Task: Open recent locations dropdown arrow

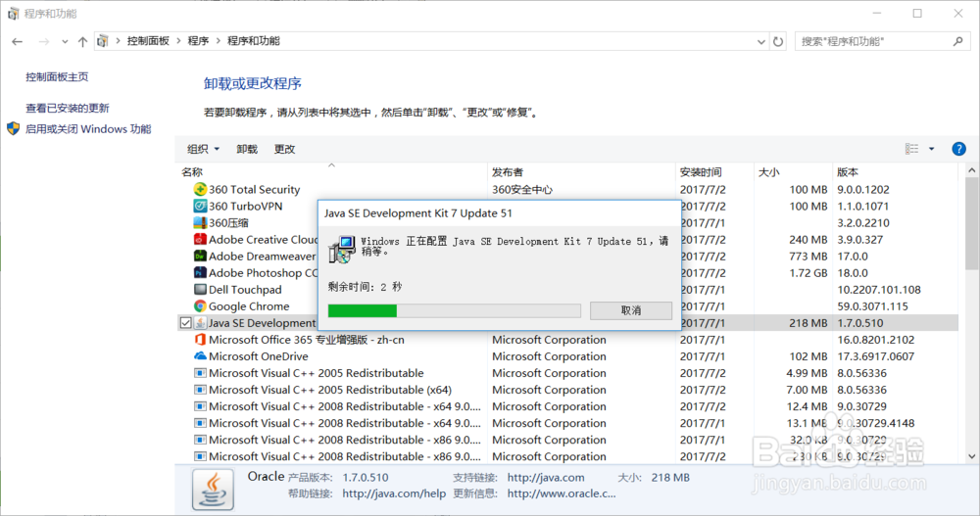Action: 65,41
